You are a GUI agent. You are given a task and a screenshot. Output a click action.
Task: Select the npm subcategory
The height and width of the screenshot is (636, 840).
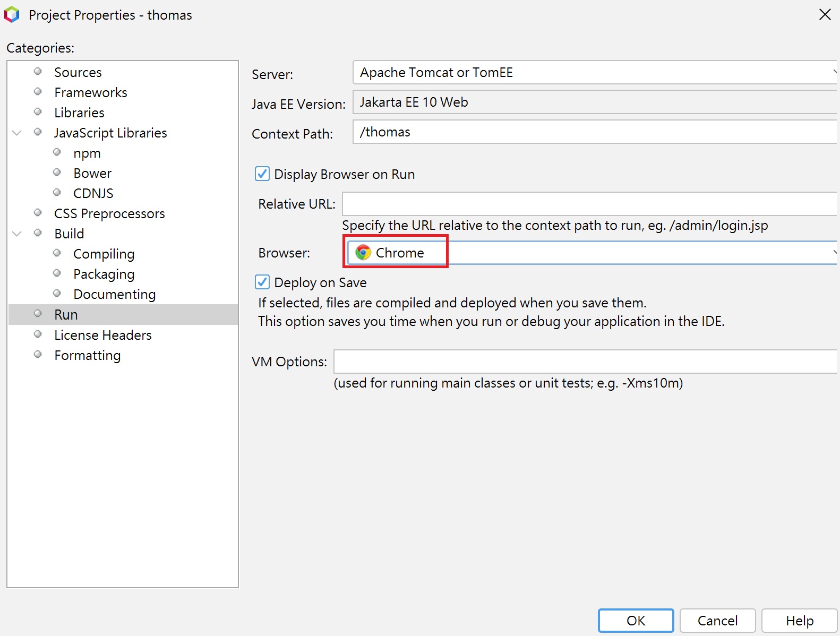pos(87,153)
